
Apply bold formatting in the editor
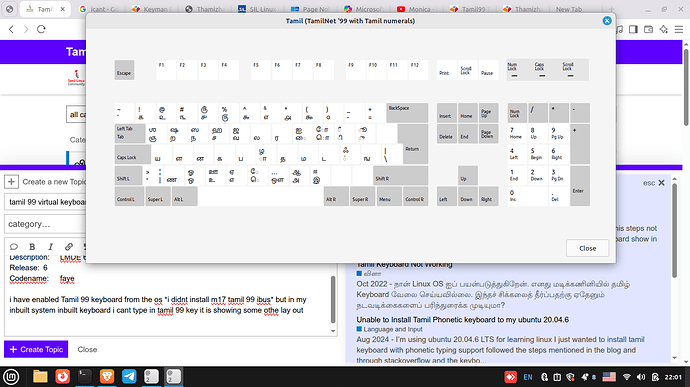coord(32,247)
